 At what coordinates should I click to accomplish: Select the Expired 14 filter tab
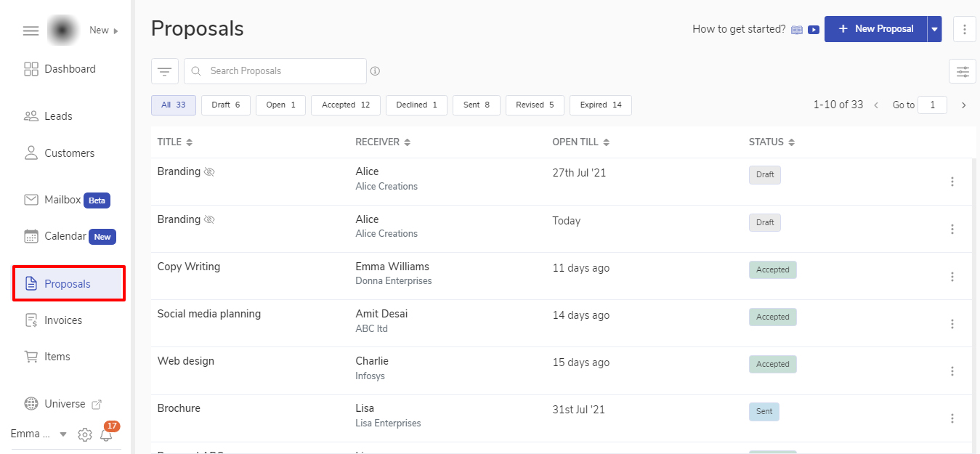pos(600,105)
